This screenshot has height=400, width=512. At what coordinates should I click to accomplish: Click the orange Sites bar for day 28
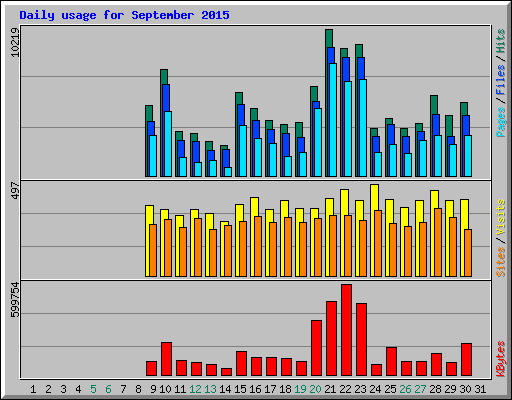point(438,242)
